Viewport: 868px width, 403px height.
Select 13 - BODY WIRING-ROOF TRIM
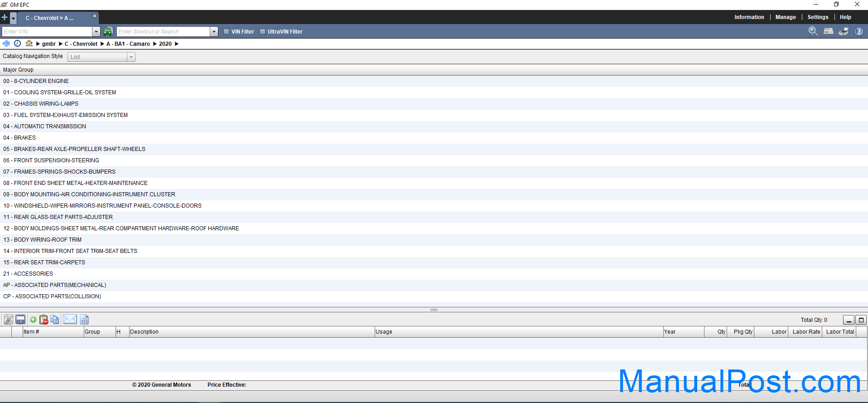point(434,240)
